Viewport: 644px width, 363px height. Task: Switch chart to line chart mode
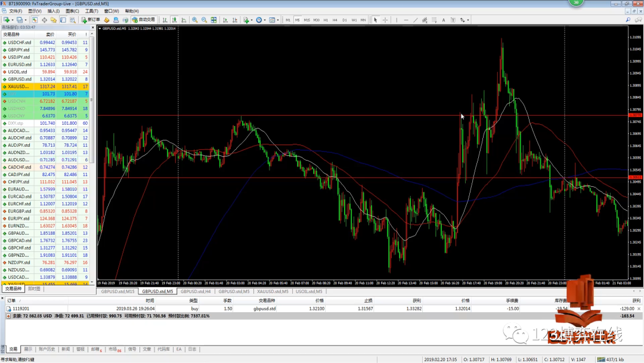click(x=184, y=20)
